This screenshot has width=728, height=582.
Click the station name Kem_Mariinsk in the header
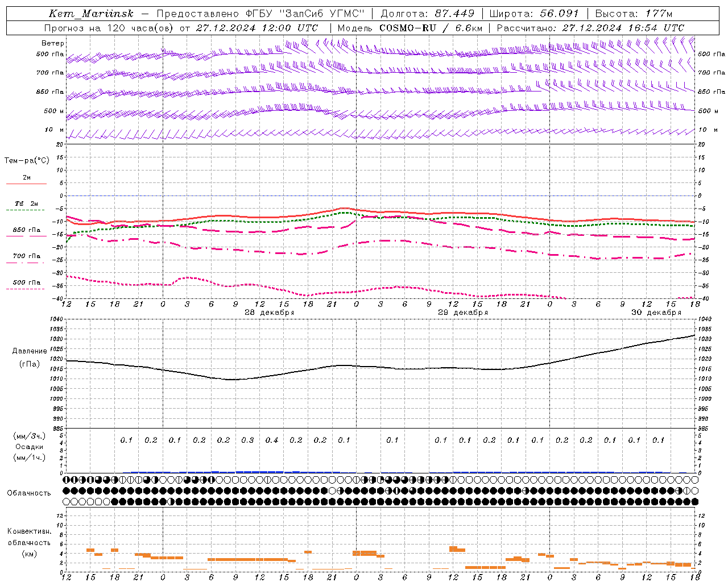point(91,14)
